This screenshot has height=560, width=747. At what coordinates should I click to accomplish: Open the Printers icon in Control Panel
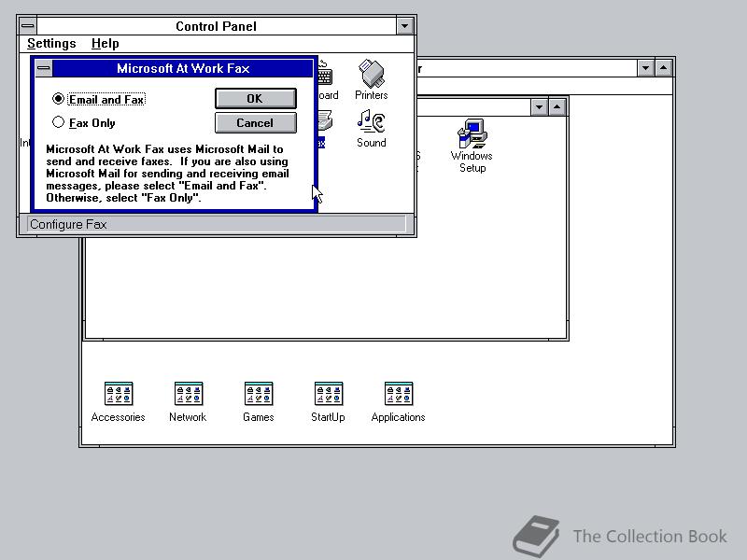click(x=371, y=79)
